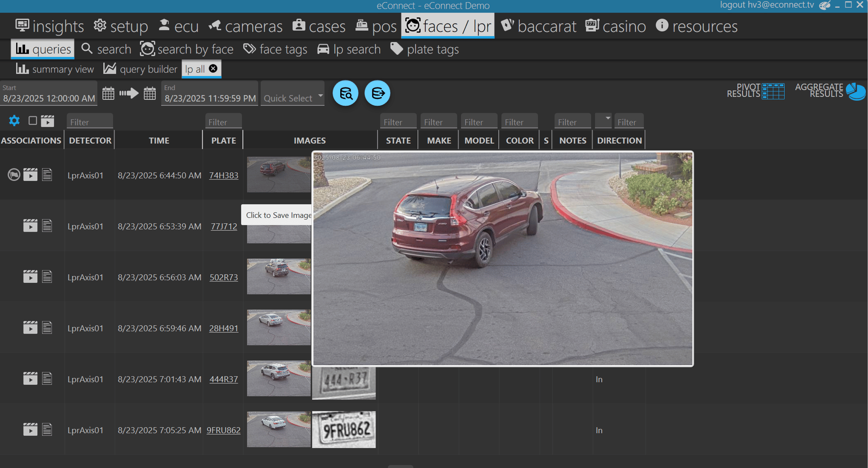The height and width of the screenshot is (468, 868).
Task: Open the query builder tab
Action: click(140, 69)
